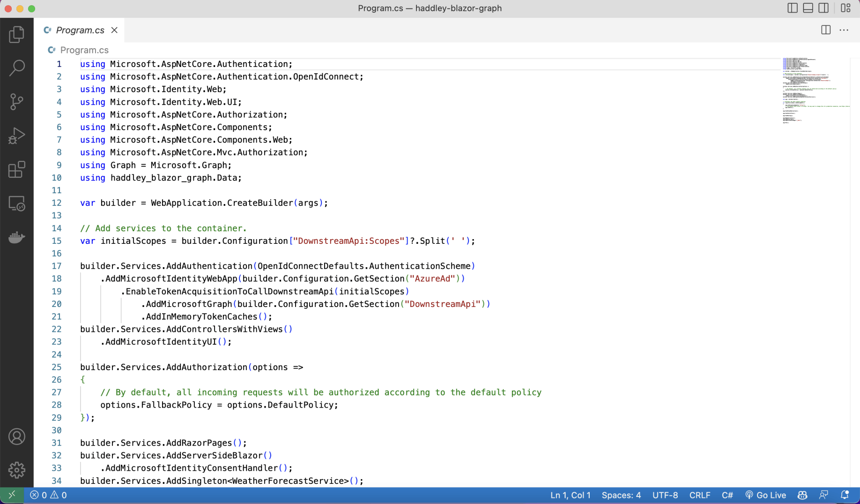Image resolution: width=860 pixels, height=504 pixels.
Task: Open the editor more actions menu
Action: [845, 30]
